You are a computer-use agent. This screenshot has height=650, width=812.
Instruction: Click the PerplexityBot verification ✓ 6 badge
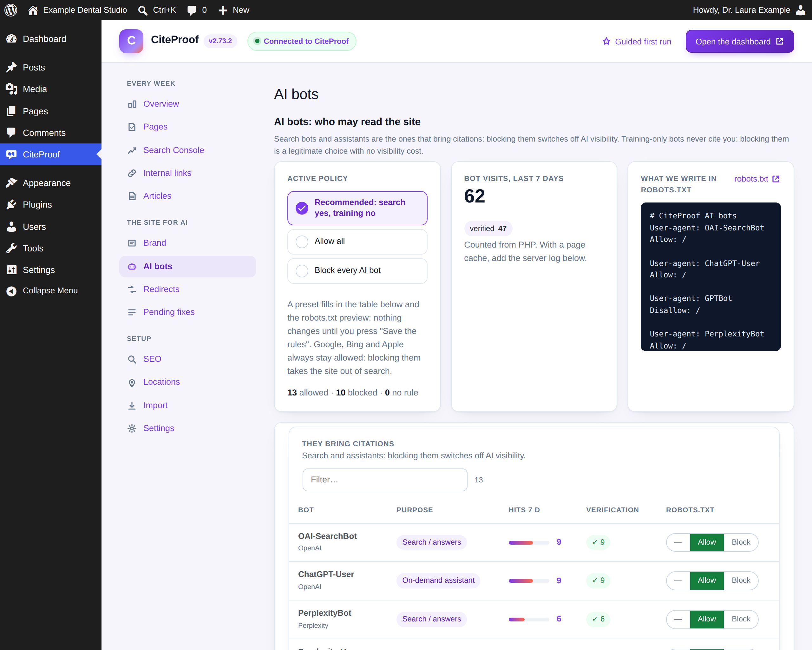[x=598, y=619]
